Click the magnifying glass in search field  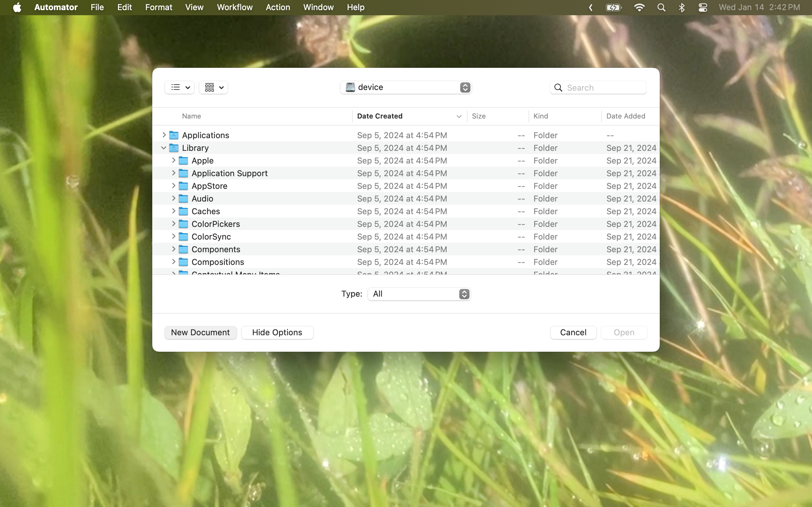click(558, 87)
